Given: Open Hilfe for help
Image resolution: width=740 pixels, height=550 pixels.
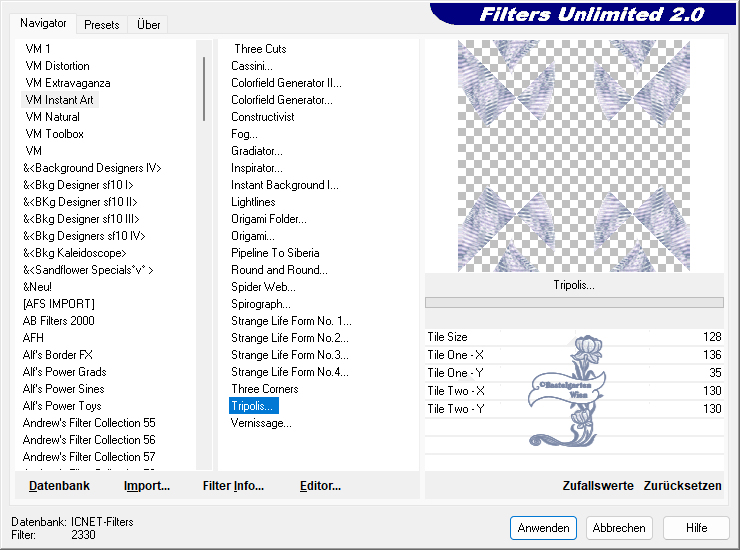Looking at the screenshot, I should coord(696,528).
